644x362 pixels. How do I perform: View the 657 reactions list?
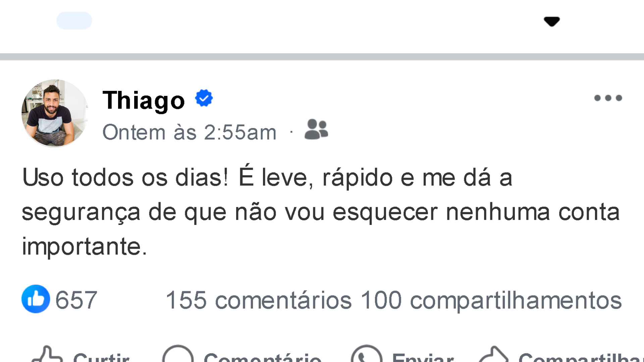click(76, 300)
